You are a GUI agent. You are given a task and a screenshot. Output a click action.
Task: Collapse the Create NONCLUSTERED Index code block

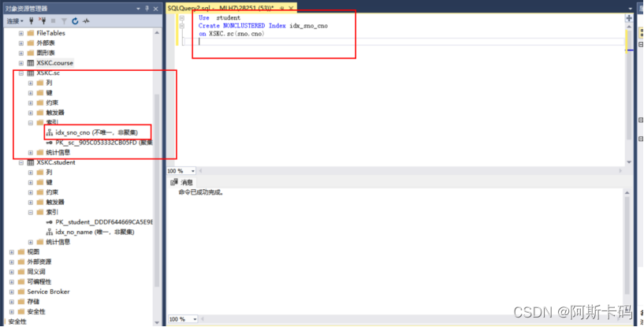click(x=182, y=26)
